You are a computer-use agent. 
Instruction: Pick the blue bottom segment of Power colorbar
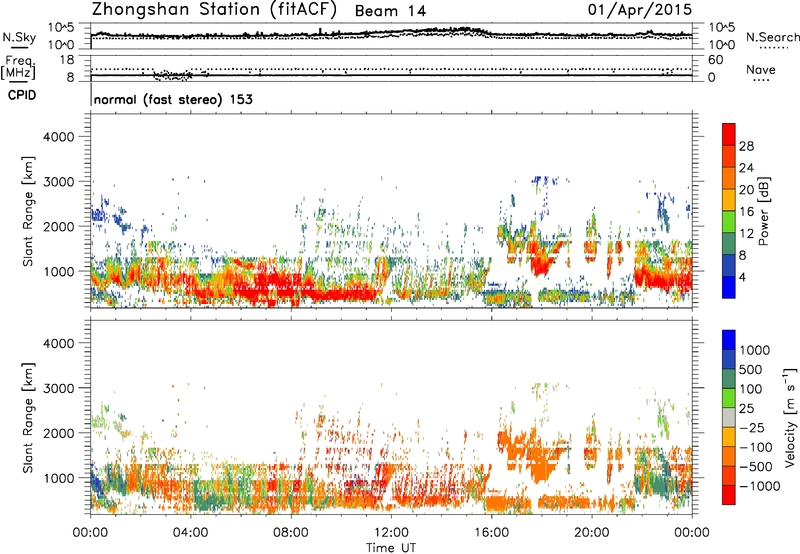tap(729, 287)
